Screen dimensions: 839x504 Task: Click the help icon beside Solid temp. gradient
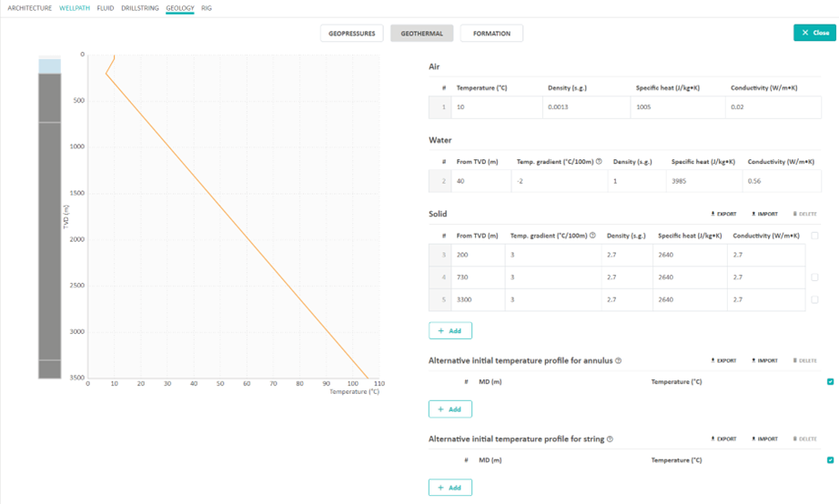pyautogui.click(x=592, y=236)
